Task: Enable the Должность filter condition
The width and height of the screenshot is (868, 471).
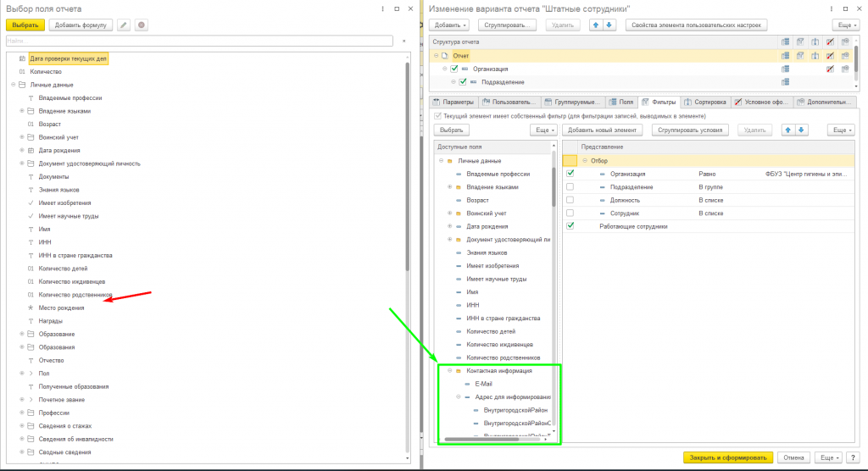Action: pyautogui.click(x=570, y=200)
